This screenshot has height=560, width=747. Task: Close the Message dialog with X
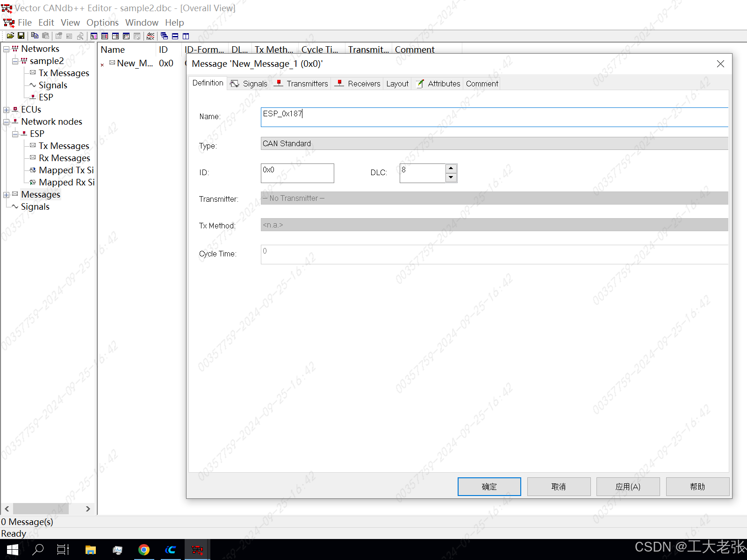click(x=720, y=64)
